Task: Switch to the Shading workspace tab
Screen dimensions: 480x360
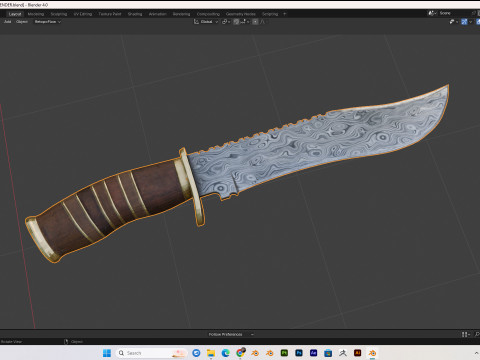Action: point(135,14)
